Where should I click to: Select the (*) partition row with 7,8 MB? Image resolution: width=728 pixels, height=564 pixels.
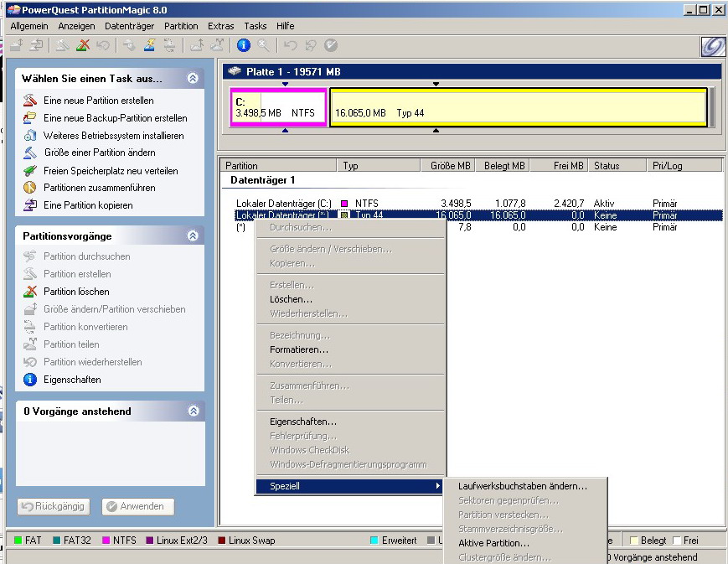[478, 227]
